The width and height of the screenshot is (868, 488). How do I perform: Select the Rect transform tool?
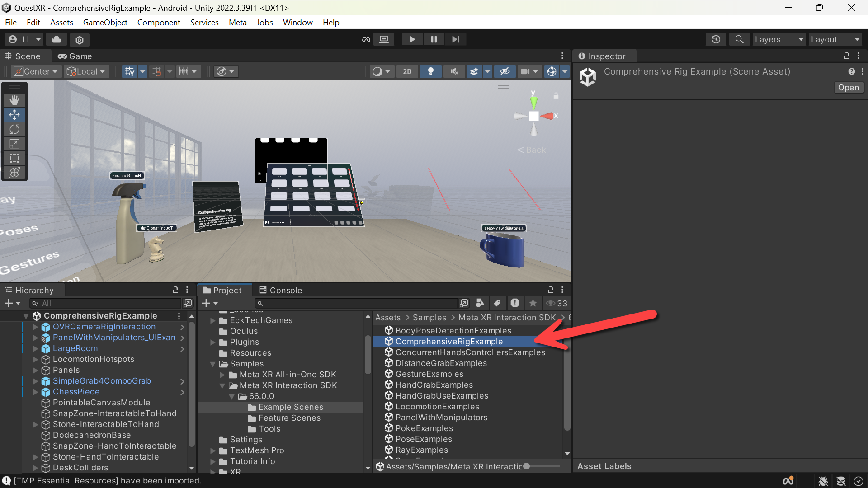(14, 158)
